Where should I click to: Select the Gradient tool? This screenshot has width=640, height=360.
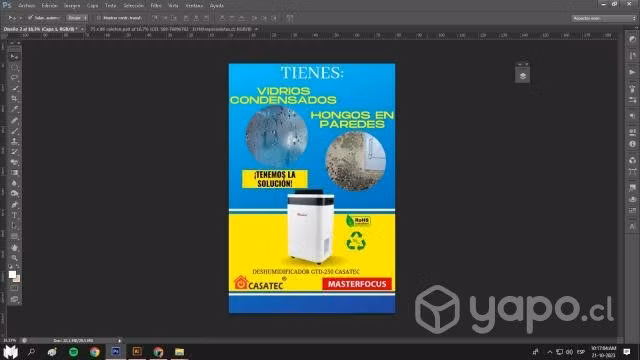coord(14,173)
